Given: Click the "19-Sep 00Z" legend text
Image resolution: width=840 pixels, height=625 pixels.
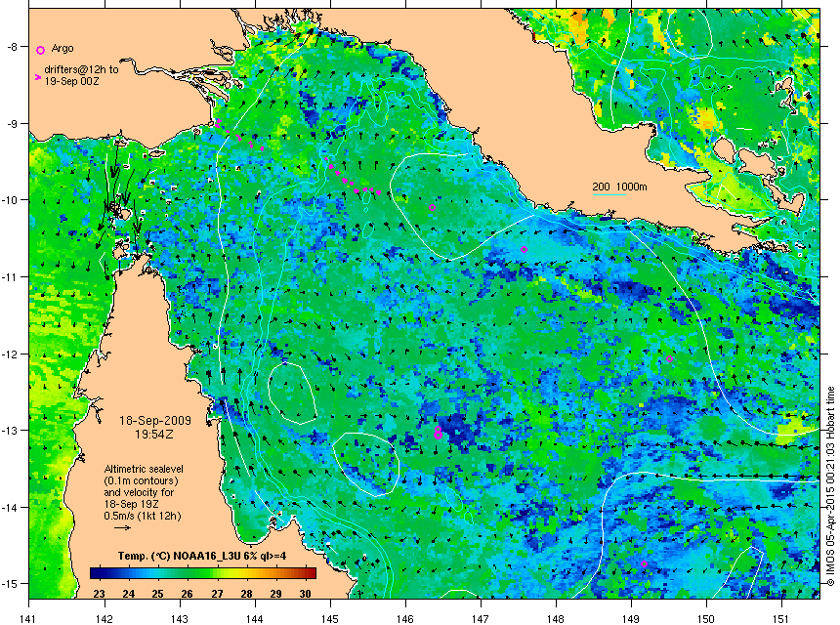Looking at the screenshot, I should click(71, 81).
